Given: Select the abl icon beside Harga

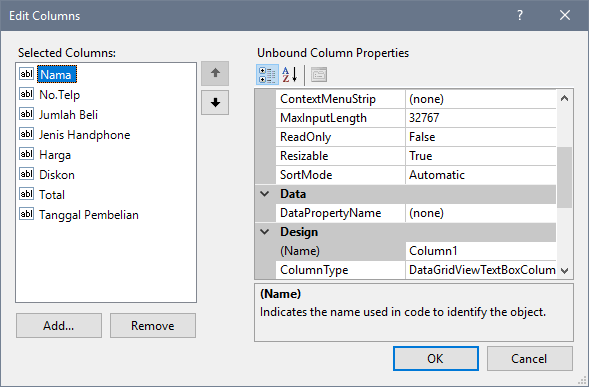Looking at the screenshot, I should coord(26,154).
